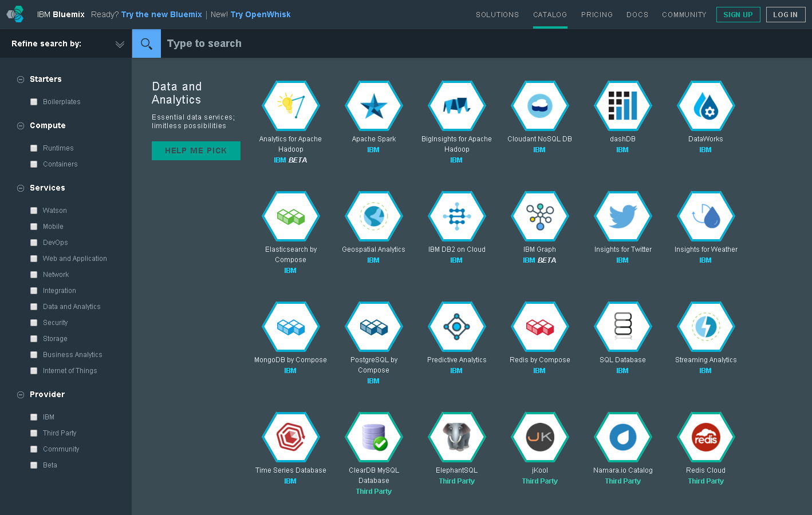
Task: Click the Help Me Pick button
Action: pyautogui.click(x=196, y=150)
